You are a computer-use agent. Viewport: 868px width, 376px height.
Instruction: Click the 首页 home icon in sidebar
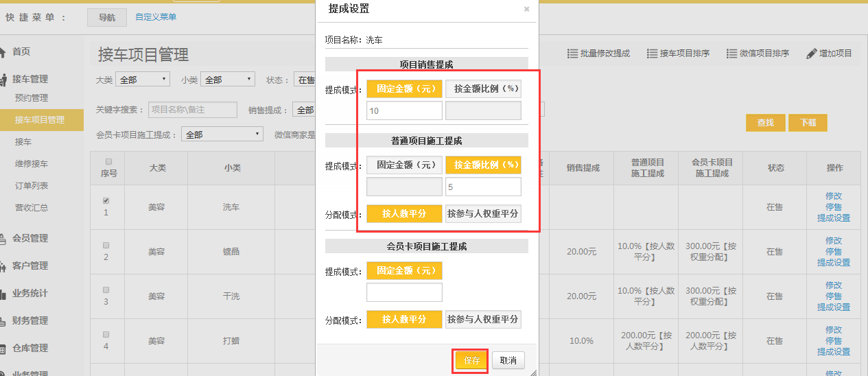click(x=3, y=52)
